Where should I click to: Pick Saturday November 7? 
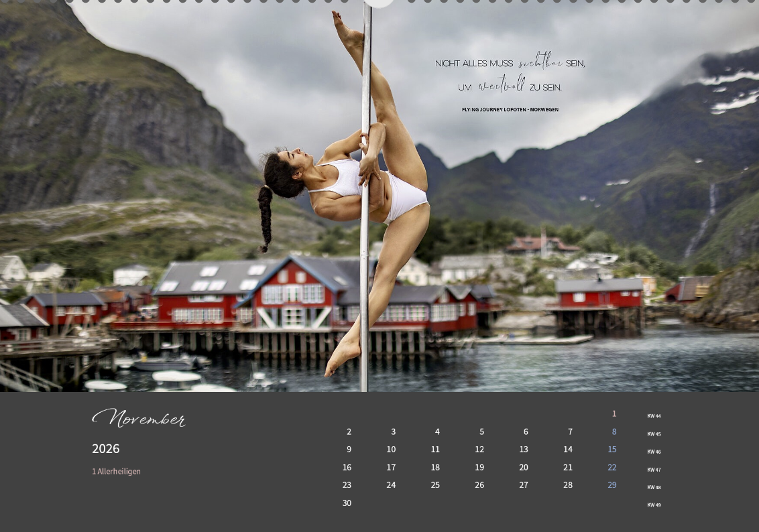pos(570,432)
